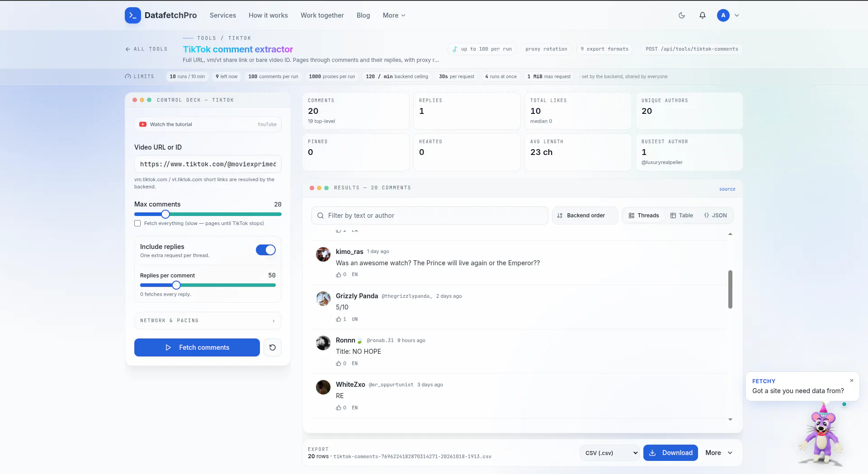Click the Download button
This screenshot has height=474, width=868.
tap(670, 453)
